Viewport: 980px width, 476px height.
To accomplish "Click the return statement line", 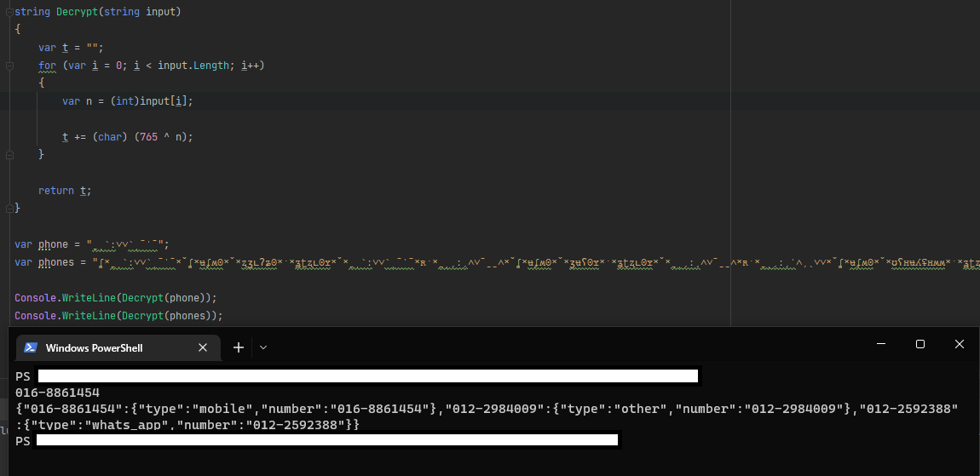I will [65, 191].
